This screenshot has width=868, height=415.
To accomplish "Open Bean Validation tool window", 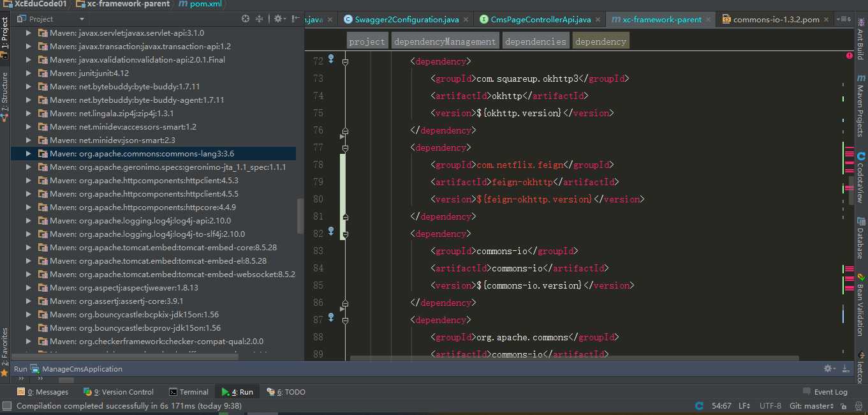I will point(861,304).
